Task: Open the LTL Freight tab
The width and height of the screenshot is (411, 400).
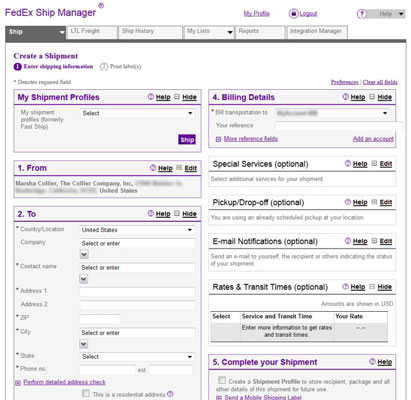Action: click(x=92, y=32)
